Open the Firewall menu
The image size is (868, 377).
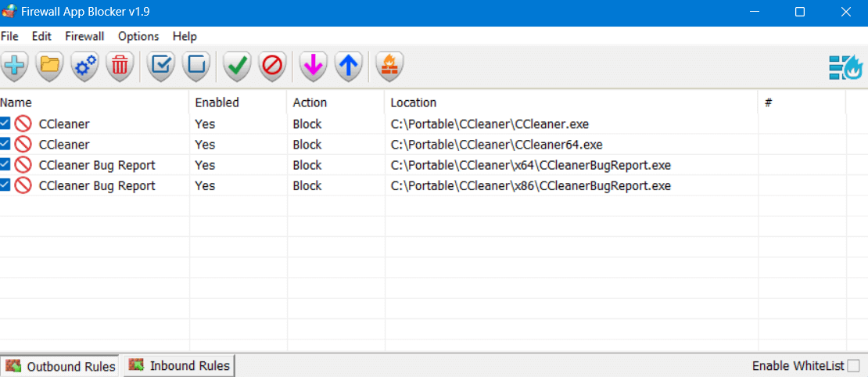84,37
